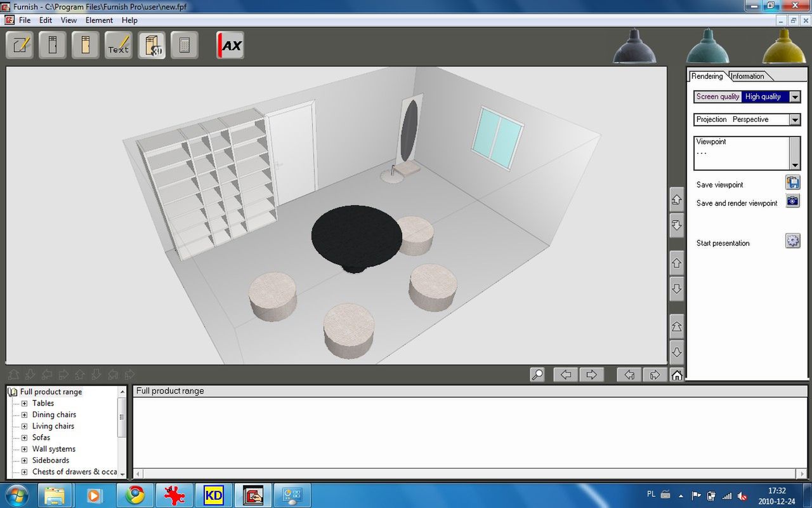Click the AX toolbar icon
Image resolution: width=812 pixels, height=508 pixels.
[229, 44]
